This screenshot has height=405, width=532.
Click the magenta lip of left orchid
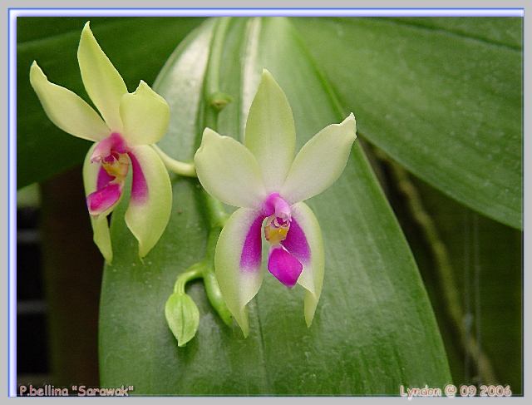[104, 198]
